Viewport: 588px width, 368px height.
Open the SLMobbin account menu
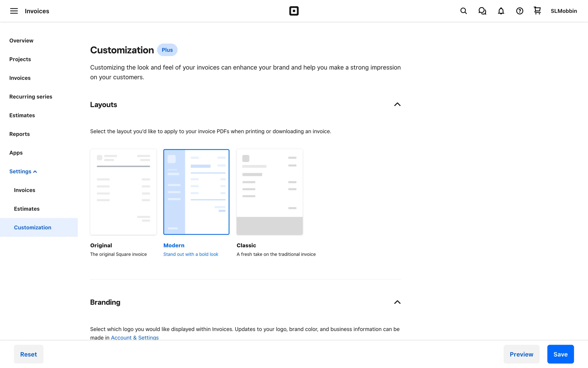pos(563,11)
